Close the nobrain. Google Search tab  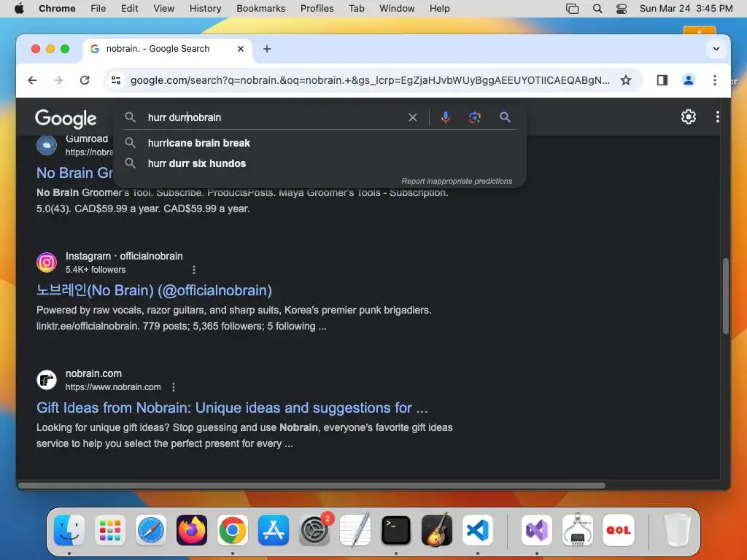(x=240, y=49)
